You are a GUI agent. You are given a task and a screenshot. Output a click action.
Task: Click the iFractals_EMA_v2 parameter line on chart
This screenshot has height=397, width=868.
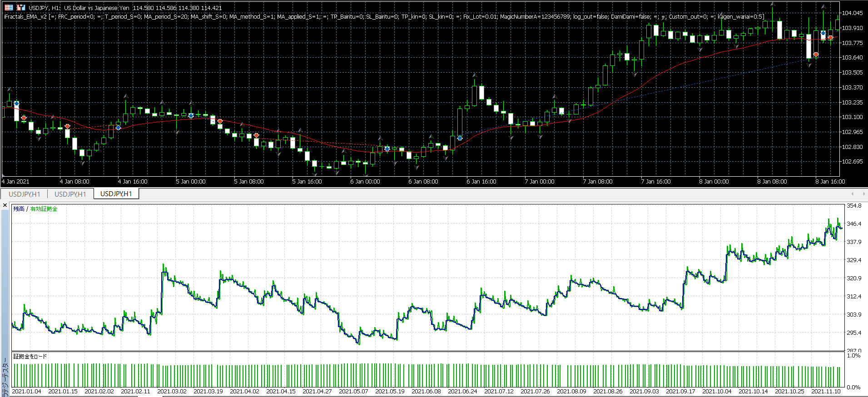coord(384,16)
